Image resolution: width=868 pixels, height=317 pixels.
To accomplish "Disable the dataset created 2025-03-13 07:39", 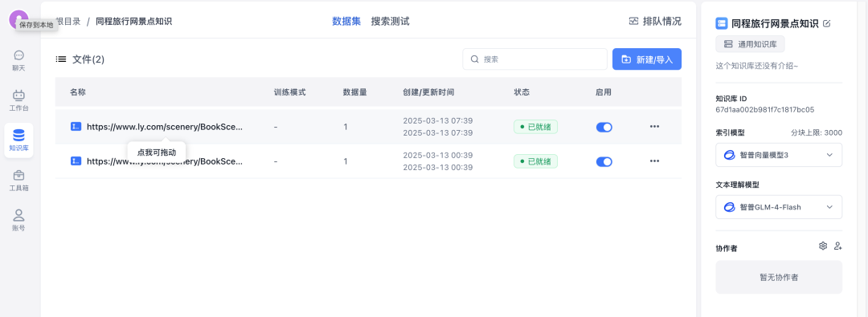I will tap(604, 128).
